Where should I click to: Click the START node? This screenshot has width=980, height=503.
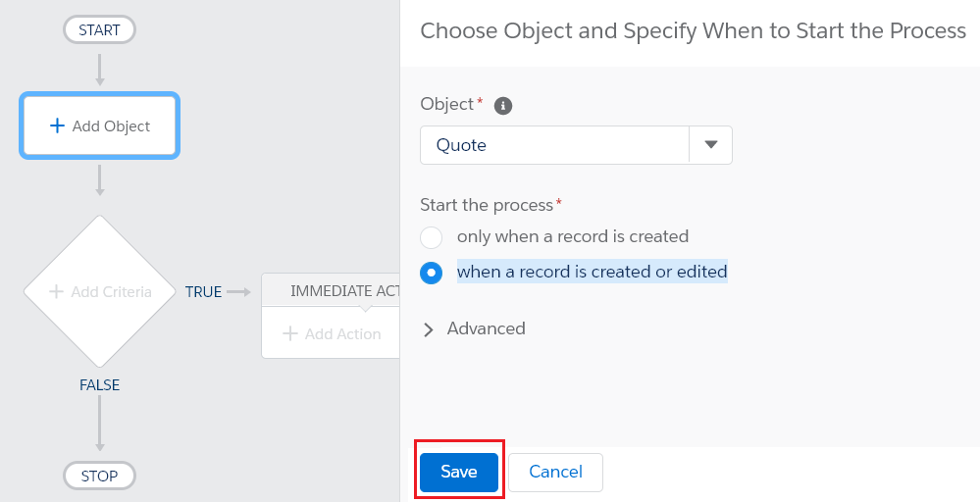coord(99,30)
